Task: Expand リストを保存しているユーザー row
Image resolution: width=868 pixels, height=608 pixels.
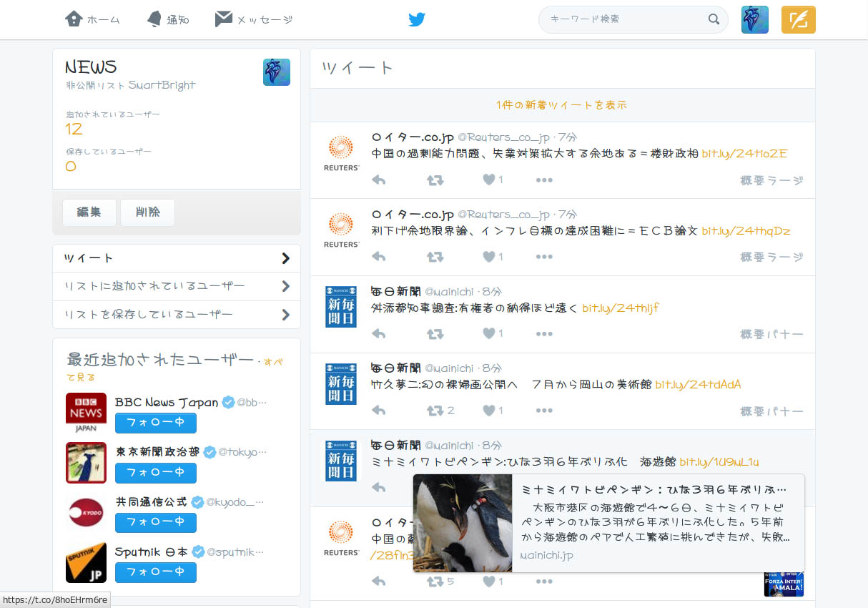Action: point(177,315)
